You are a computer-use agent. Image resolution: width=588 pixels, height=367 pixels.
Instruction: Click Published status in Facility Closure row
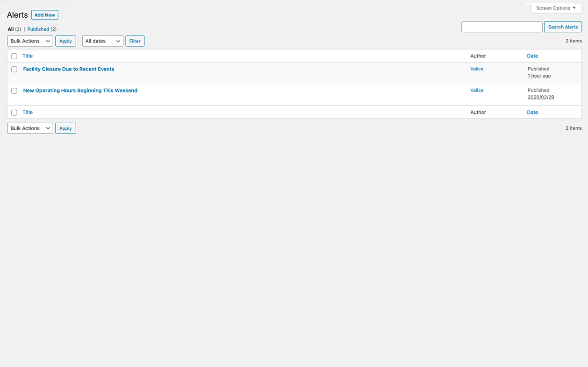pyautogui.click(x=538, y=69)
